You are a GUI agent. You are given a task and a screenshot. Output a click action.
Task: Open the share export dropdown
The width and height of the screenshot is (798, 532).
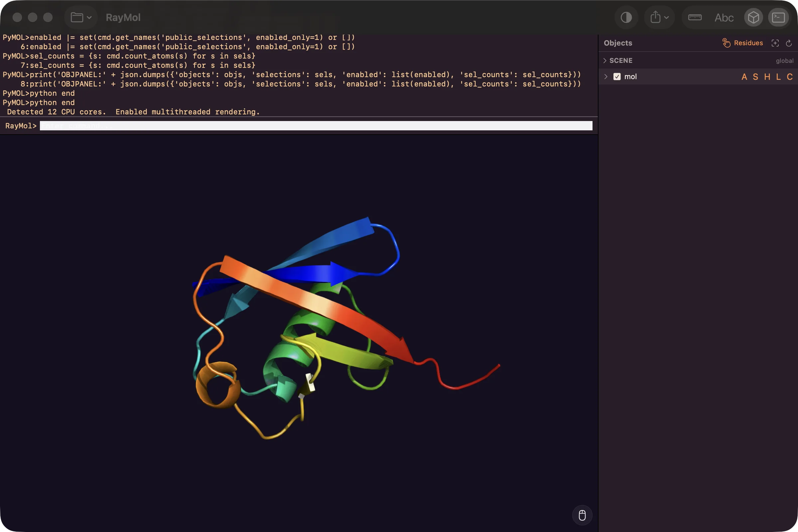pyautogui.click(x=659, y=17)
